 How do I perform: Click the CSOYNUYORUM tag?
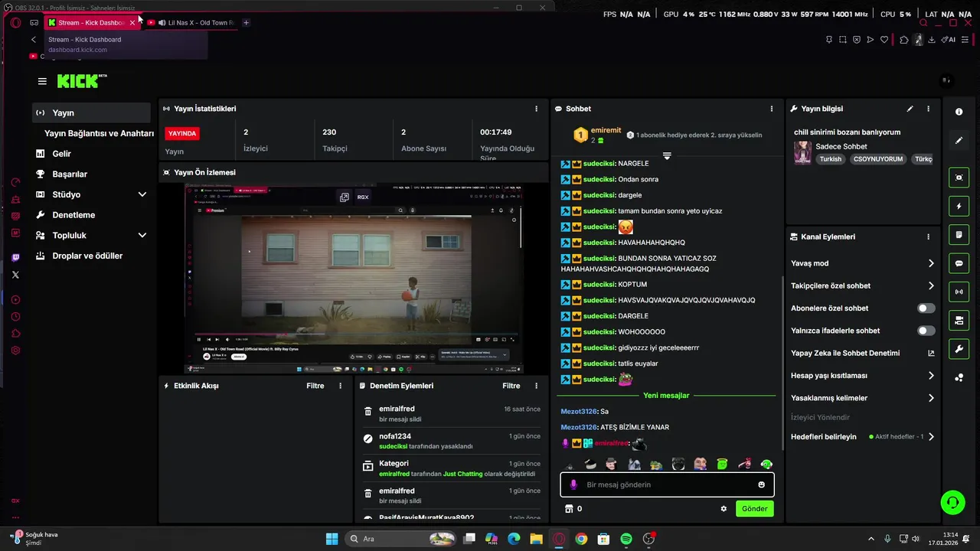coord(878,159)
